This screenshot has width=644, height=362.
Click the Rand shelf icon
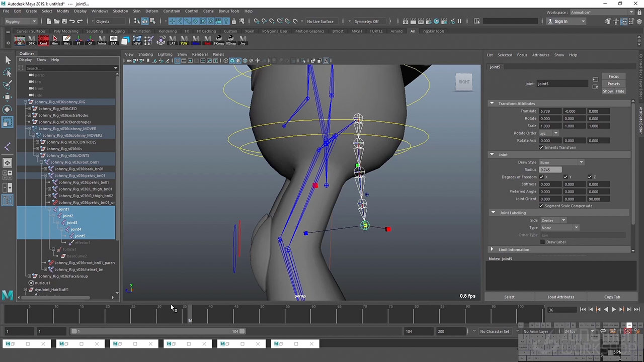[x=43, y=40]
